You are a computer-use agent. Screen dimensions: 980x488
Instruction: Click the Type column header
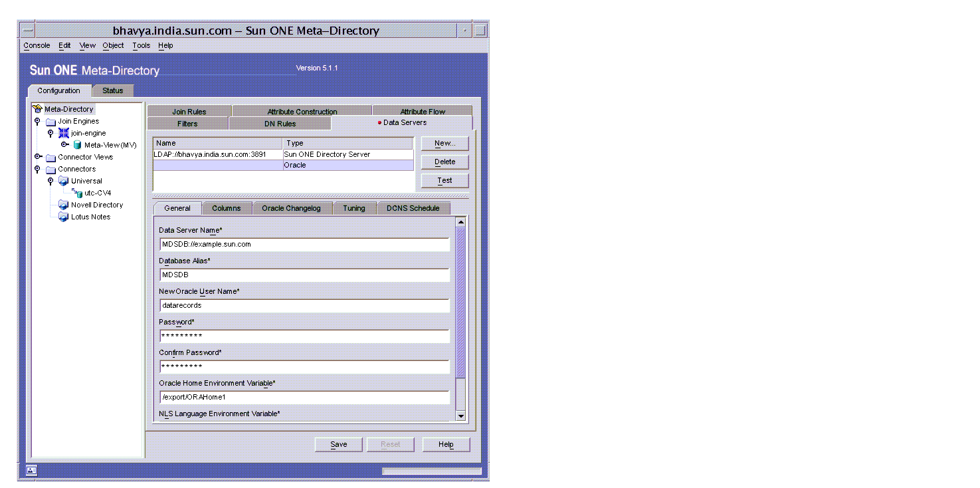[348, 144]
